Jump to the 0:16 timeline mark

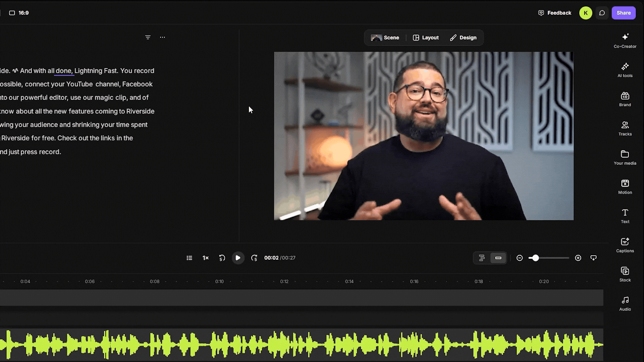point(414,282)
